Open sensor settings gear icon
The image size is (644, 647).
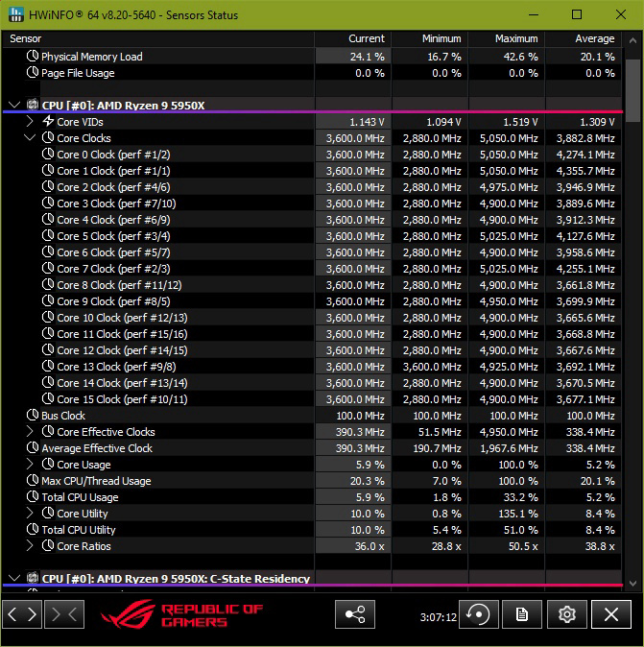567,614
